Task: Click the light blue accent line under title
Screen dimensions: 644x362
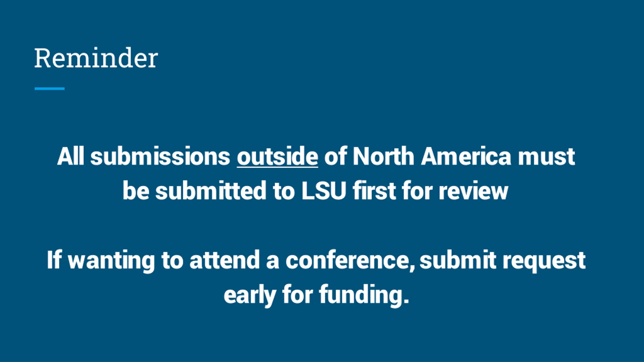Action: click(x=50, y=88)
